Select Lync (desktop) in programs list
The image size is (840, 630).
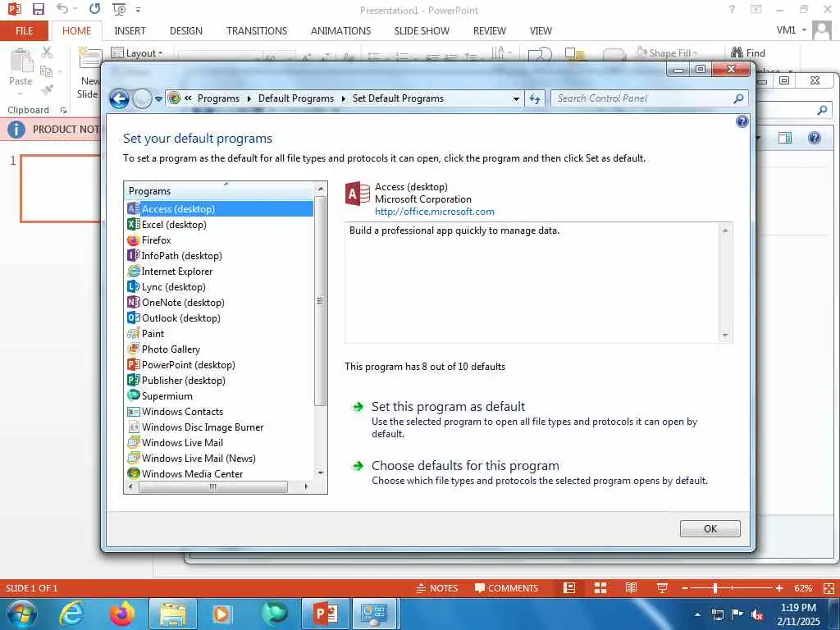[166, 286]
